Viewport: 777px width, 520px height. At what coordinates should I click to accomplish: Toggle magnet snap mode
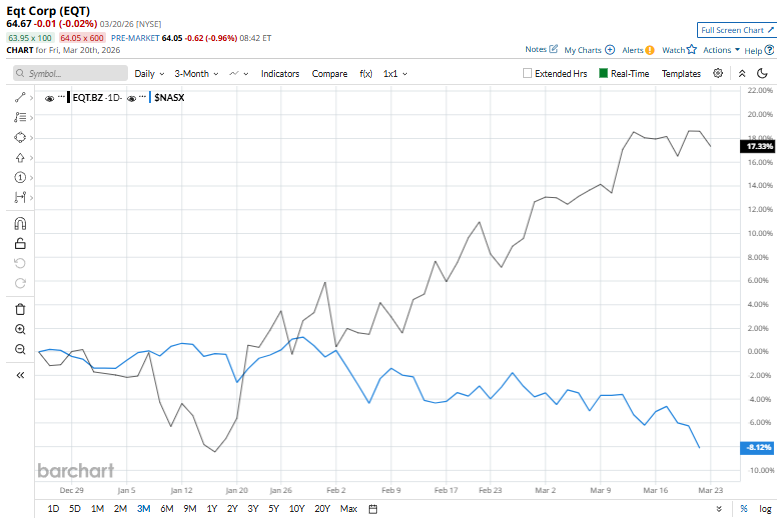[20, 224]
